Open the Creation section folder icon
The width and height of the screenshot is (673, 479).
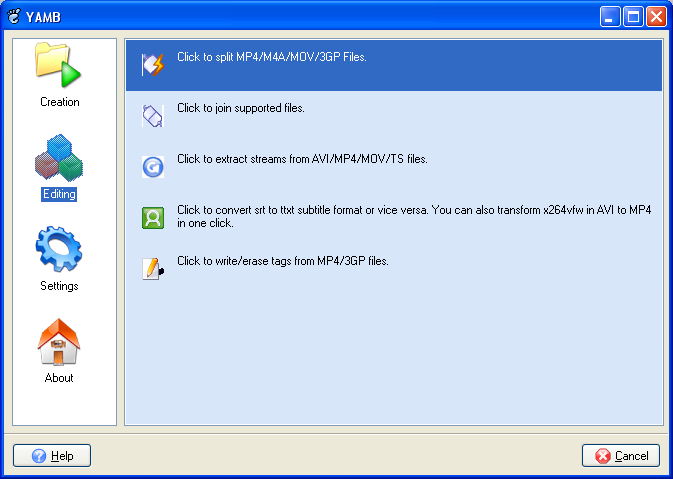tap(58, 66)
